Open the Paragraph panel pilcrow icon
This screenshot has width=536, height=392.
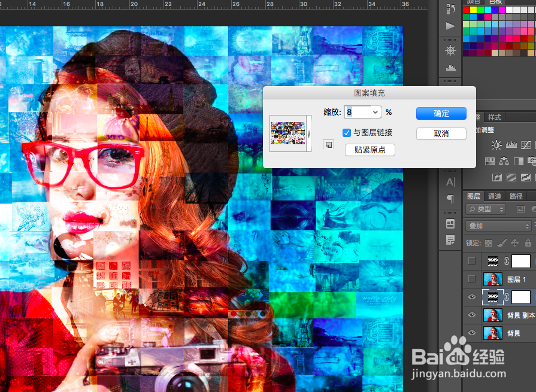click(450, 199)
